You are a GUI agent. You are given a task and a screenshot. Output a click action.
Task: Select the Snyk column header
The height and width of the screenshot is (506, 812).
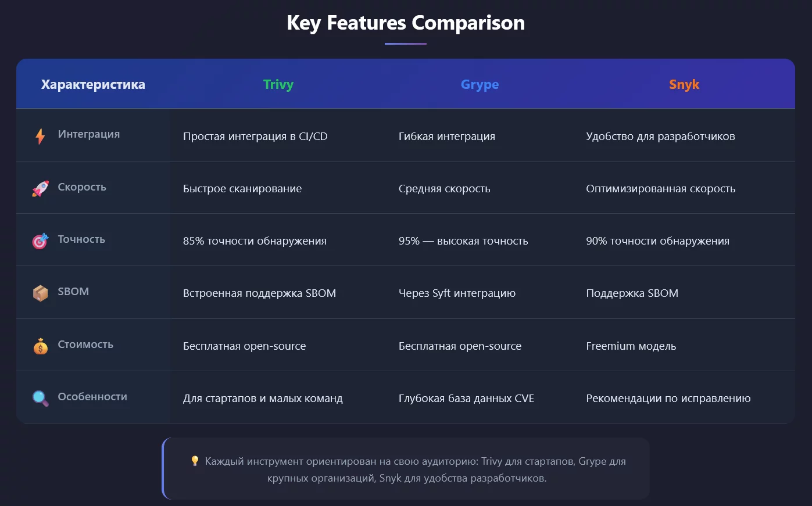[x=684, y=84]
